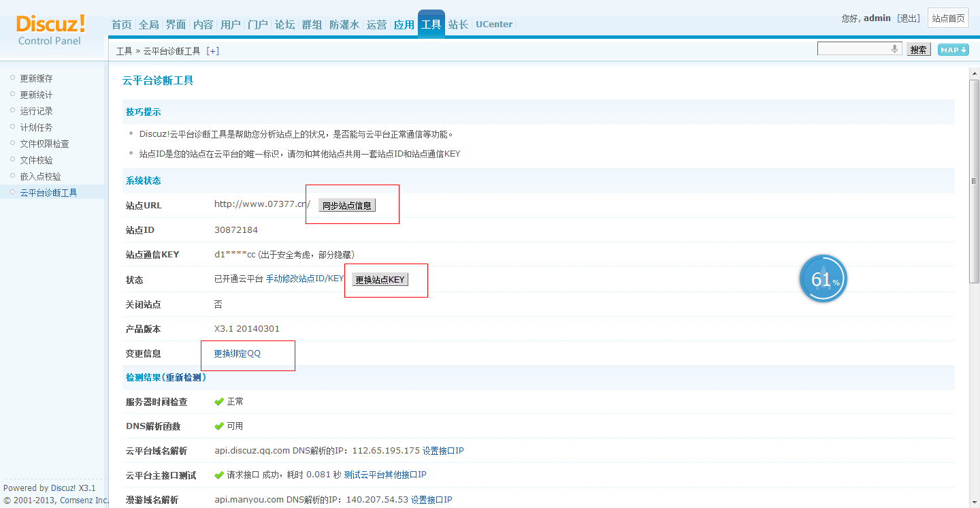Select the active 工具 menu tab
980x508 pixels.
[x=431, y=25]
